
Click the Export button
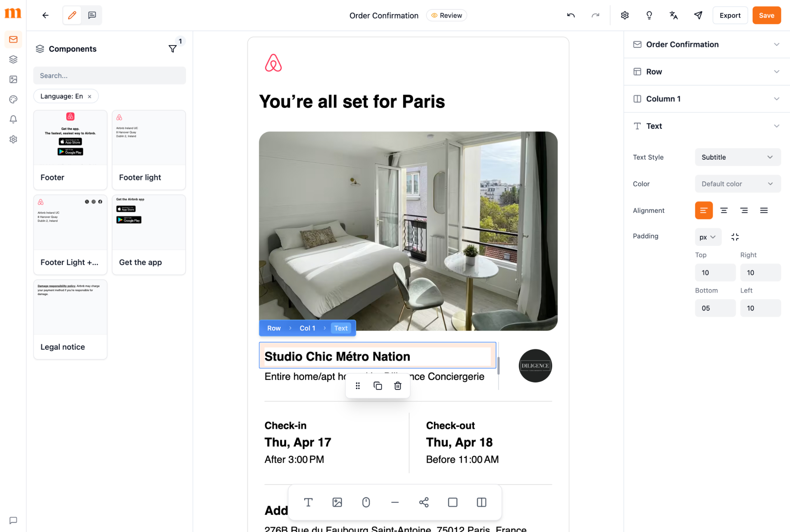tap(730, 15)
